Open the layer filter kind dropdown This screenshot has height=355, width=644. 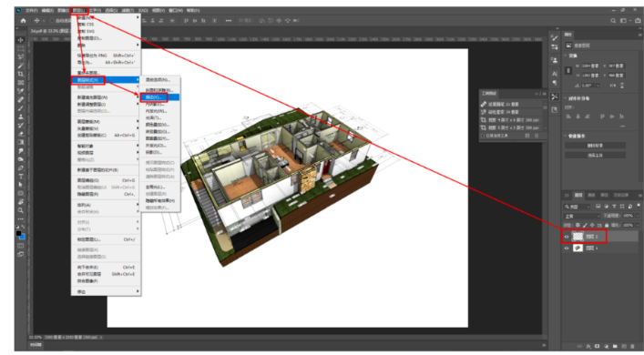[x=577, y=207]
